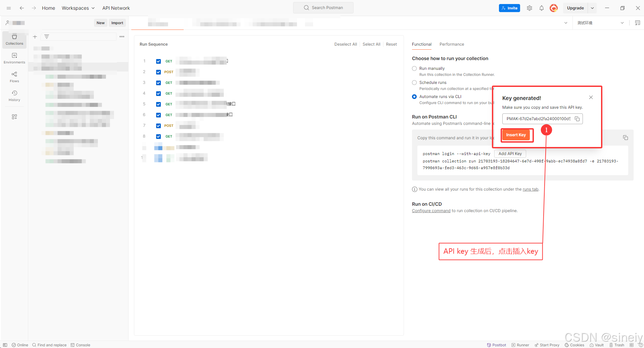Select Automate runs via CLI option
The height and width of the screenshot is (348, 644).
(x=414, y=97)
